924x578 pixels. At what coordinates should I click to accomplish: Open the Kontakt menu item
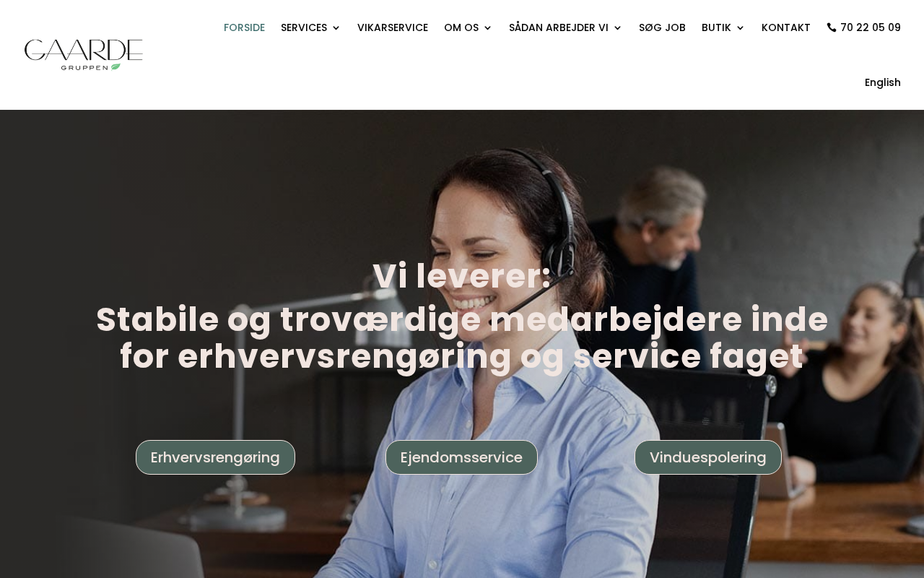click(x=786, y=27)
